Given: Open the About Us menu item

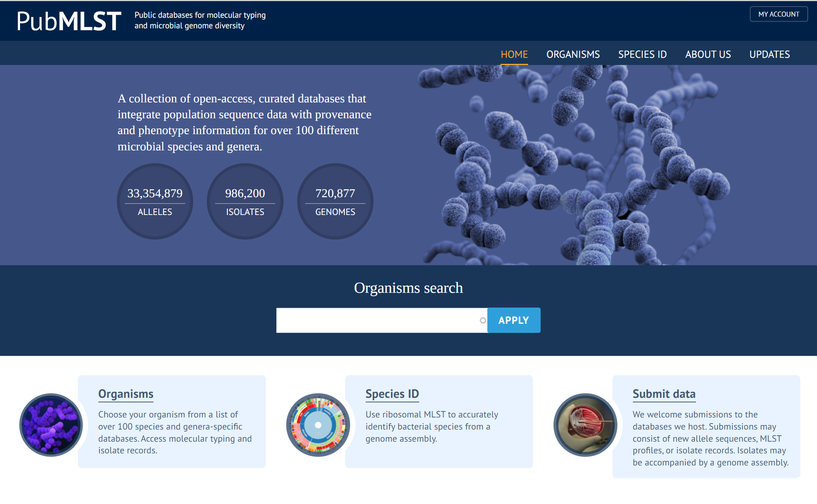Looking at the screenshot, I should [x=708, y=54].
